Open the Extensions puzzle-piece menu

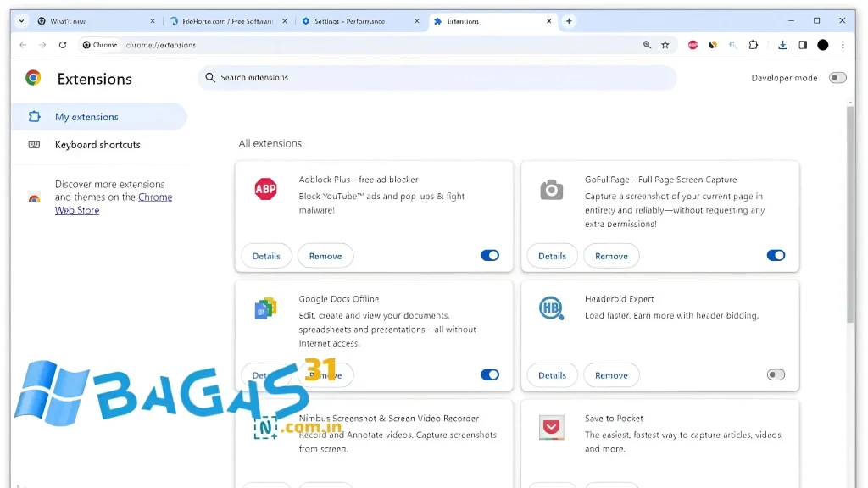pos(754,45)
